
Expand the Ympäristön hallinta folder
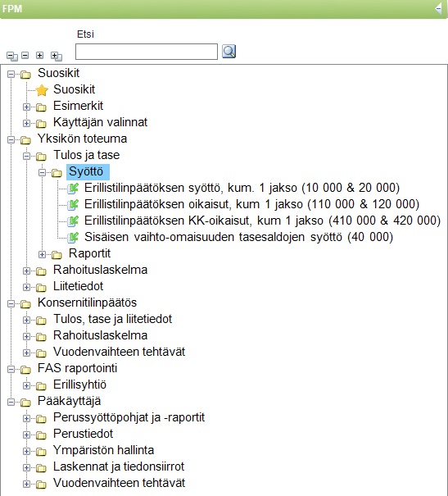point(26,451)
